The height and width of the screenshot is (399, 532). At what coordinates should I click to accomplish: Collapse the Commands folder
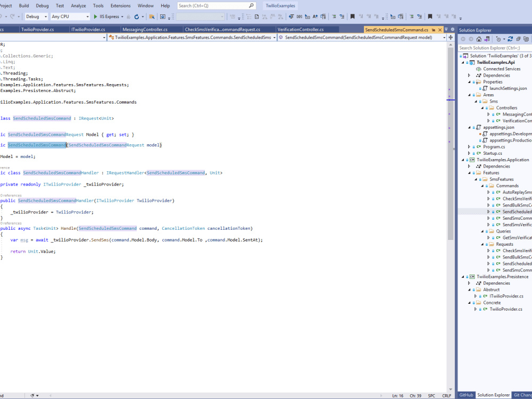[482, 186]
